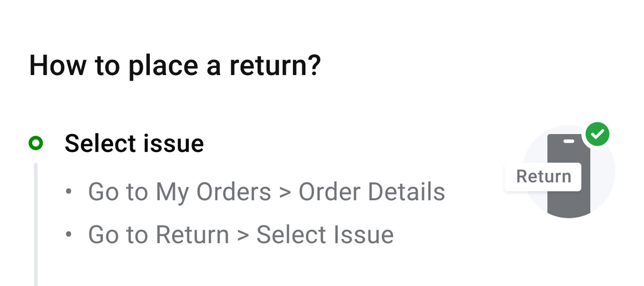Click the bullet dot before My Orders line
The width and height of the screenshot is (644, 286).
68,192
